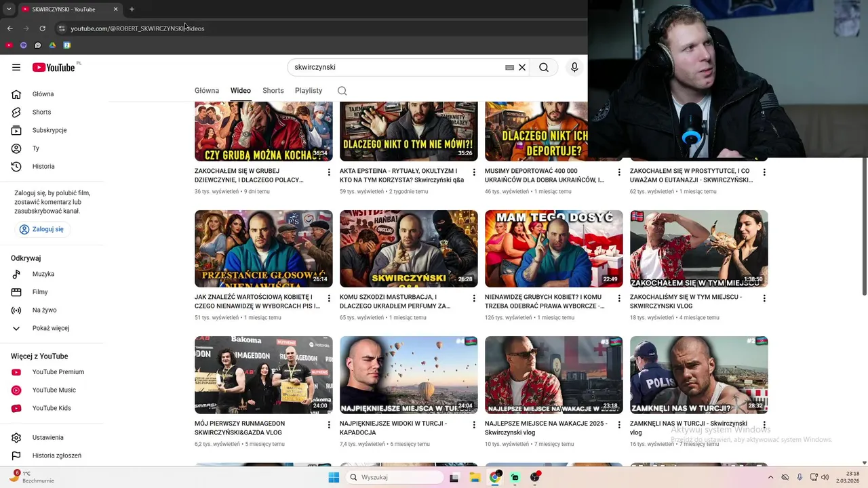Viewport: 868px width, 488px height.
Task: Open on-screen keyboard icon in search box
Action: (x=509, y=68)
